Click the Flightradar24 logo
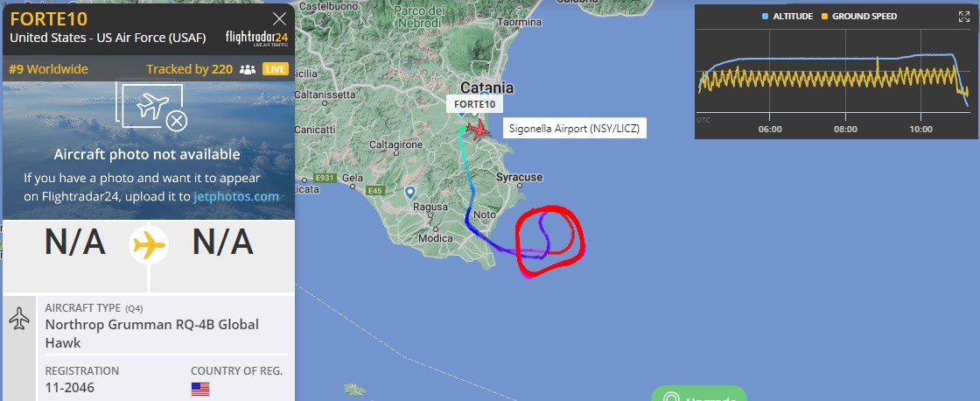Image resolution: width=980 pixels, height=401 pixels. pos(257,39)
